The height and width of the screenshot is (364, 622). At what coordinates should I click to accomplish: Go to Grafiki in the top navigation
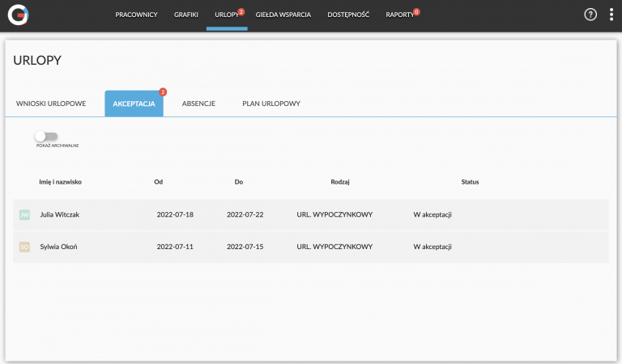(x=185, y=15)
